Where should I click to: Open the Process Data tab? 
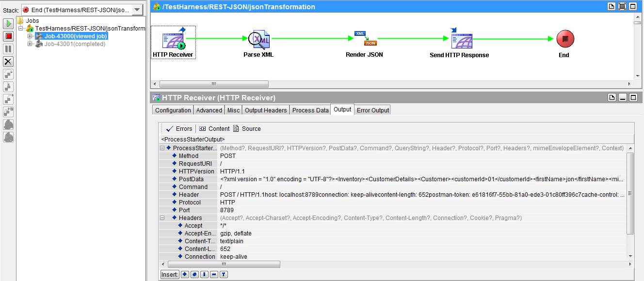coord(310,110)
